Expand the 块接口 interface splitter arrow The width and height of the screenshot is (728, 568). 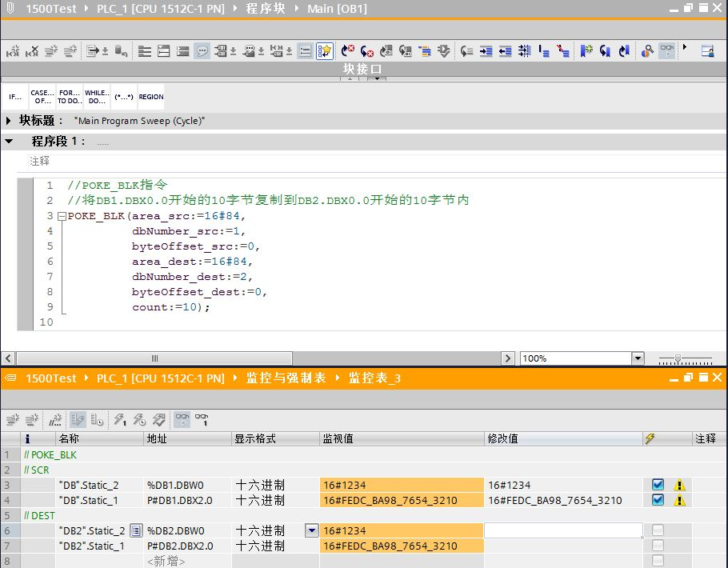[377, 78]
